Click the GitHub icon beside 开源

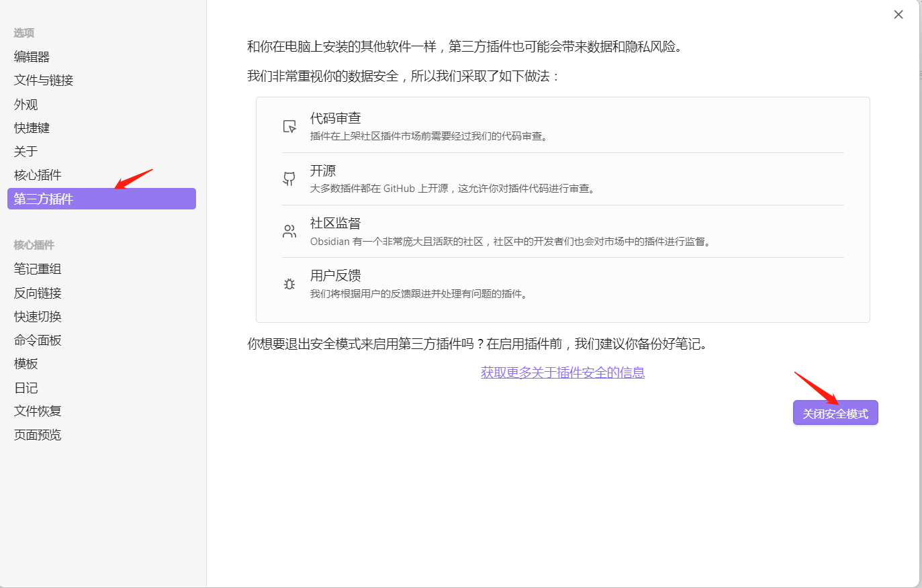pyautogui.click(x=289, y=179)
